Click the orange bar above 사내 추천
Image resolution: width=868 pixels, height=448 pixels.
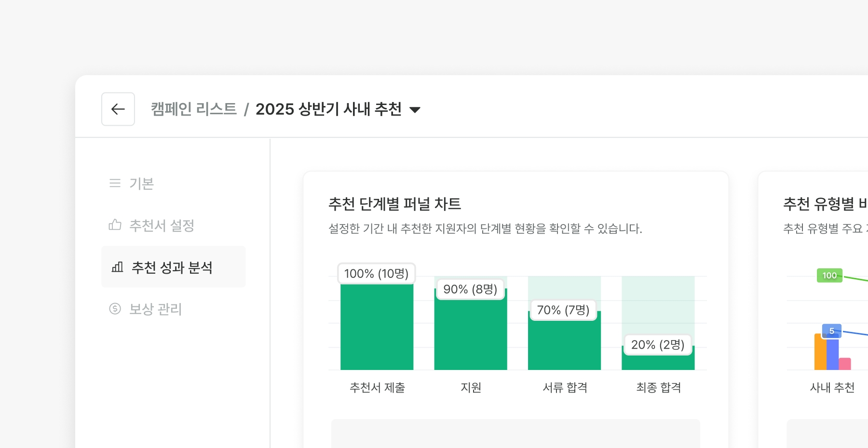coord(820,353)
